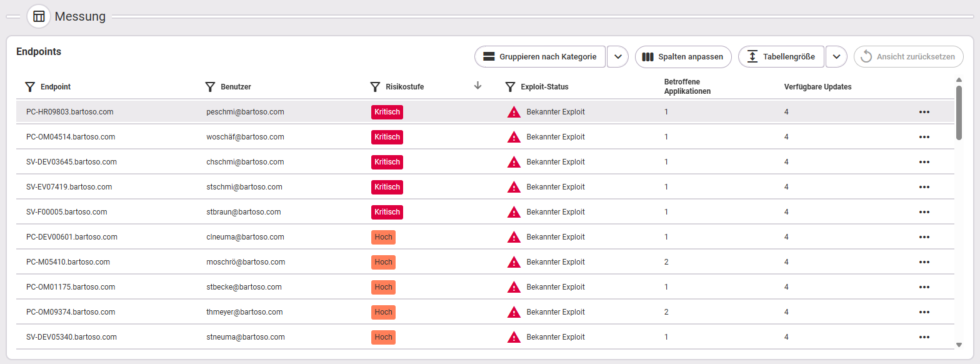Click the Gruppieren nach Kategorie button
This screenshot has height=364, width=980.
point(540,57)
